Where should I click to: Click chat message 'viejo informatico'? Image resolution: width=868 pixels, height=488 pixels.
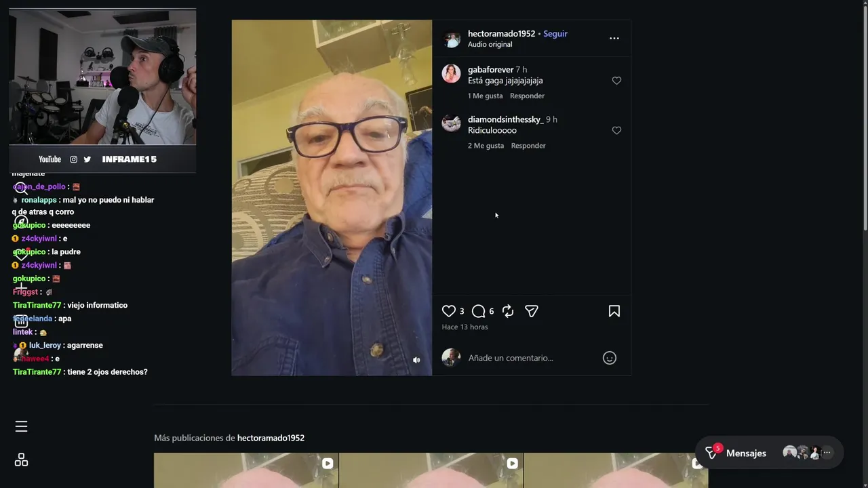click(98, 305)
